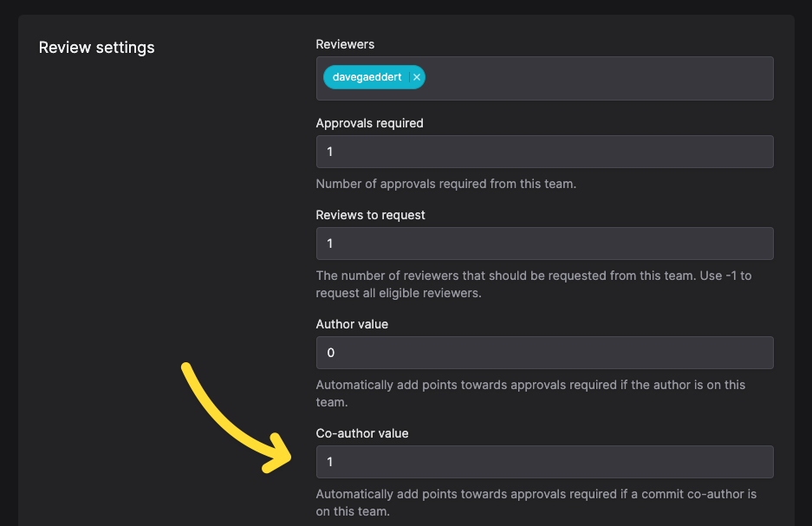812x526 pixels.
Task: Focus the Author value input
Action: [545, 353]
